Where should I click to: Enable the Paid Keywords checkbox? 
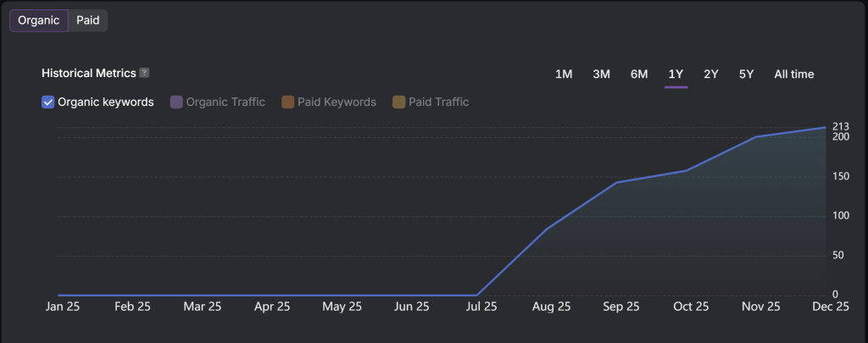tap(288, 102)
